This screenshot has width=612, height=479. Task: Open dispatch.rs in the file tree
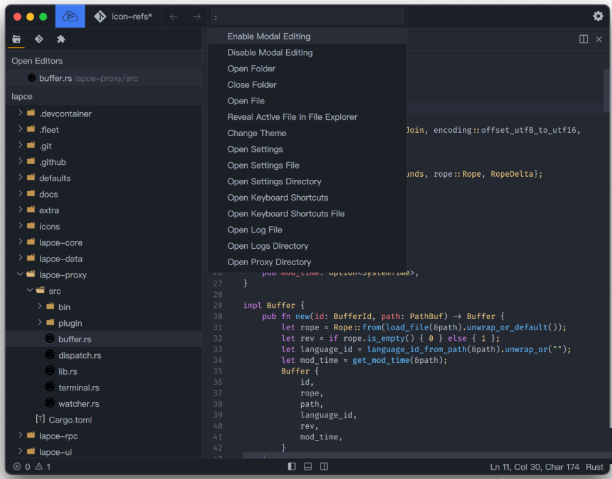78,355
